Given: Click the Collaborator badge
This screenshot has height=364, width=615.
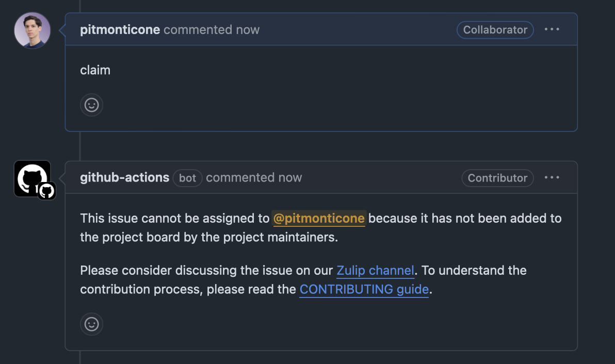Looking at the screenshot, I should 495,30.
